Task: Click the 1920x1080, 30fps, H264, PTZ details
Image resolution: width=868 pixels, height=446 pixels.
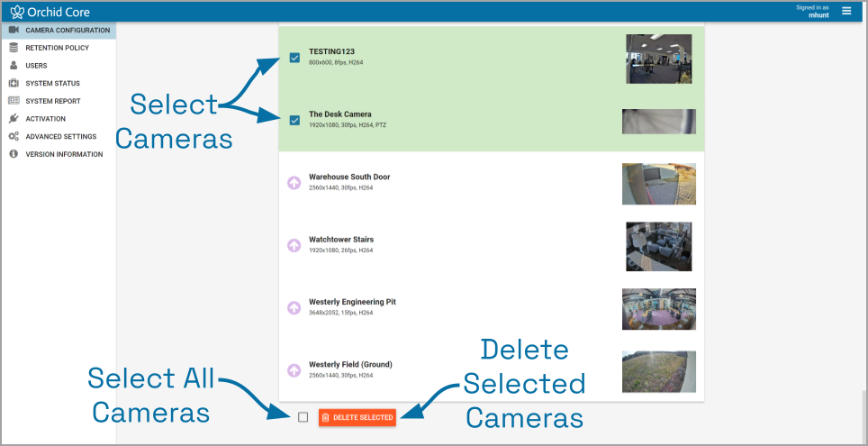Action: point(348,125)
